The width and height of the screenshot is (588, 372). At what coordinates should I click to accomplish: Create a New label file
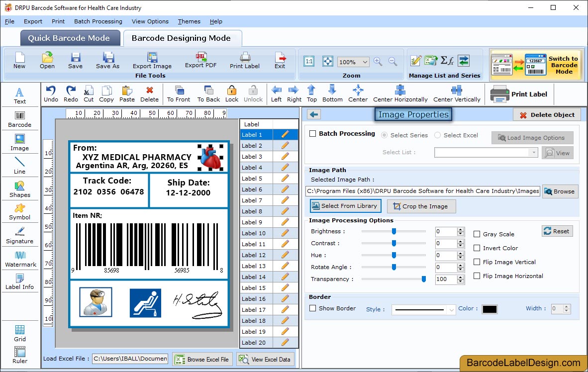tap(19, 61)
